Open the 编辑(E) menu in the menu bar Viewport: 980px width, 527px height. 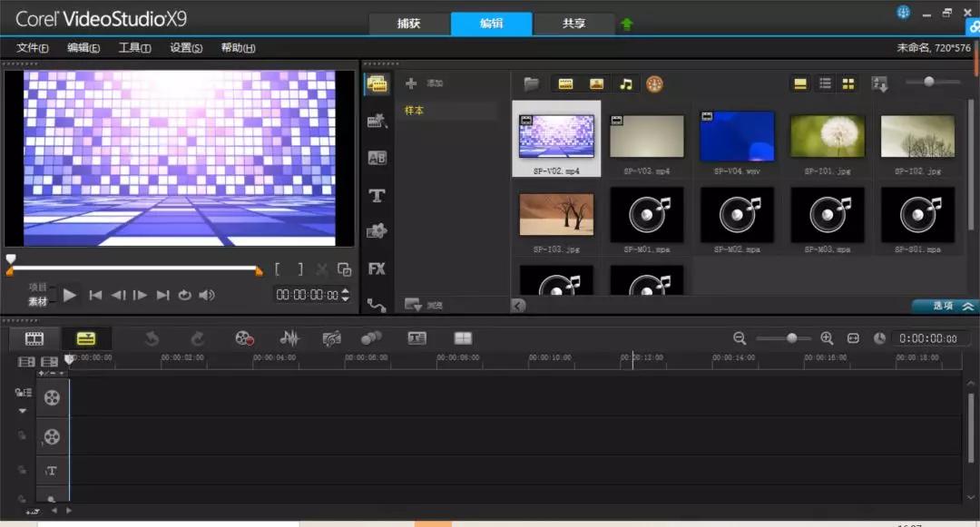click(x=83, y=48)
